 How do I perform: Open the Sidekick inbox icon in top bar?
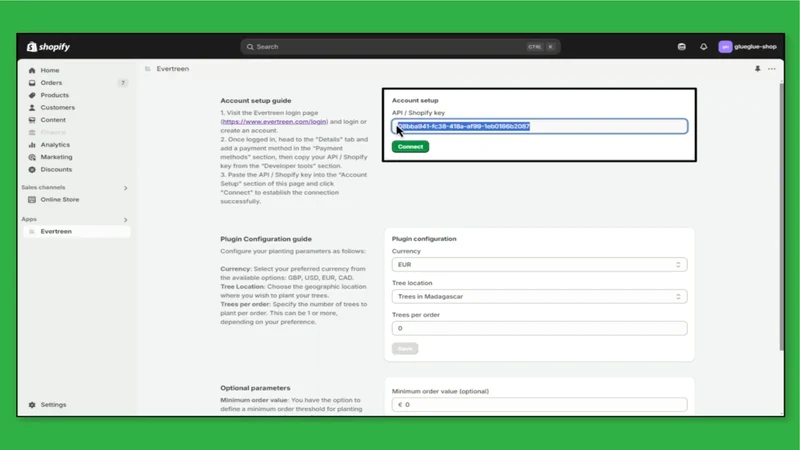tap(682, 47)
